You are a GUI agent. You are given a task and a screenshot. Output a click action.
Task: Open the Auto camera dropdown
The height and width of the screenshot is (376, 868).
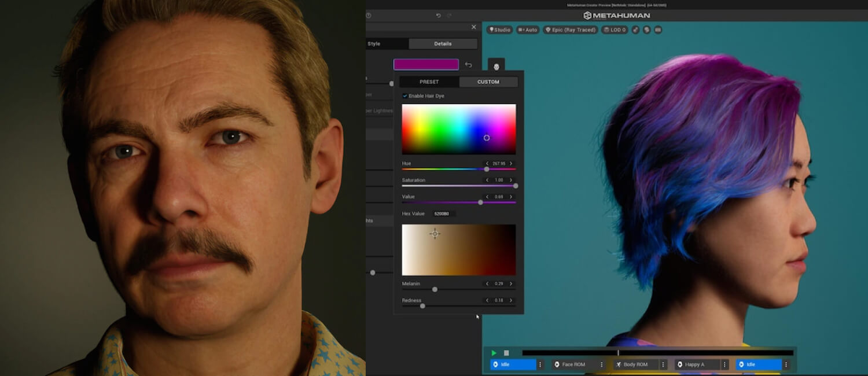coord(527,30)
